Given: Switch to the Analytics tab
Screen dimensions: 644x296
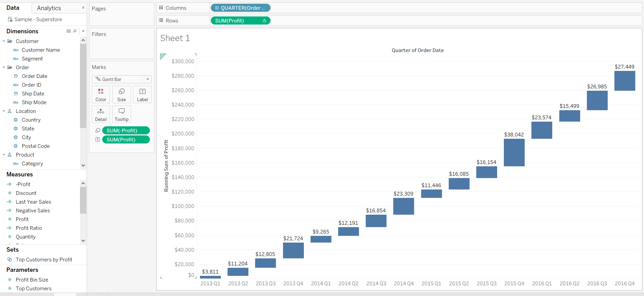Looking at the screenshot, I should click(x=49, y=8).
